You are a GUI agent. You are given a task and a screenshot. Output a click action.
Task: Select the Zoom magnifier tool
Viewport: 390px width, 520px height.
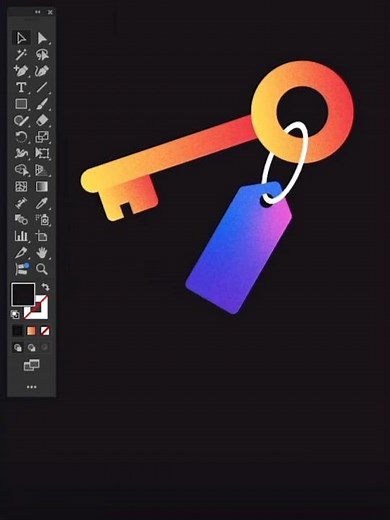tap(42, 269)
